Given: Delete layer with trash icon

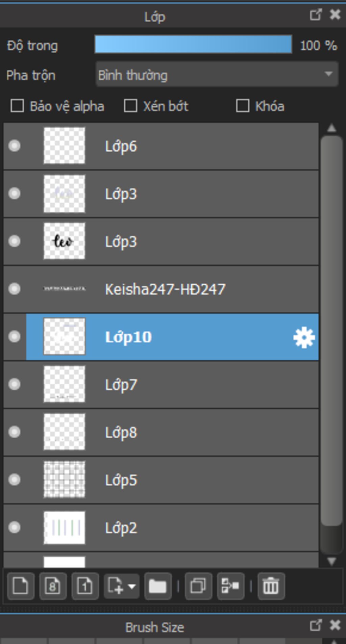Looking at the screenshot, I should click(x=271, y=586).
